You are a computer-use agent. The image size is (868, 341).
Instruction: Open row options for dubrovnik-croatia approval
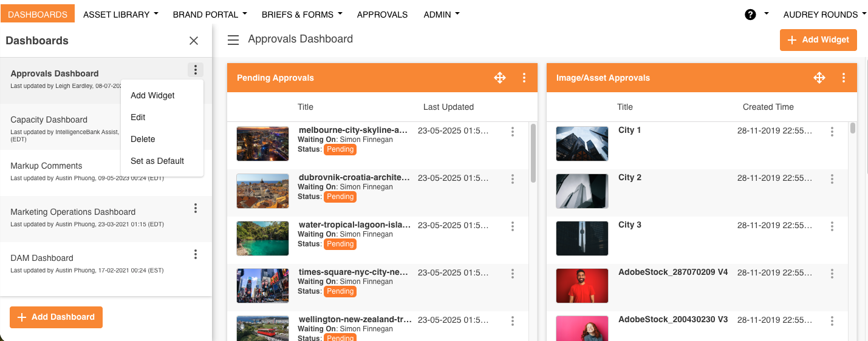click(x=513, y=179)
